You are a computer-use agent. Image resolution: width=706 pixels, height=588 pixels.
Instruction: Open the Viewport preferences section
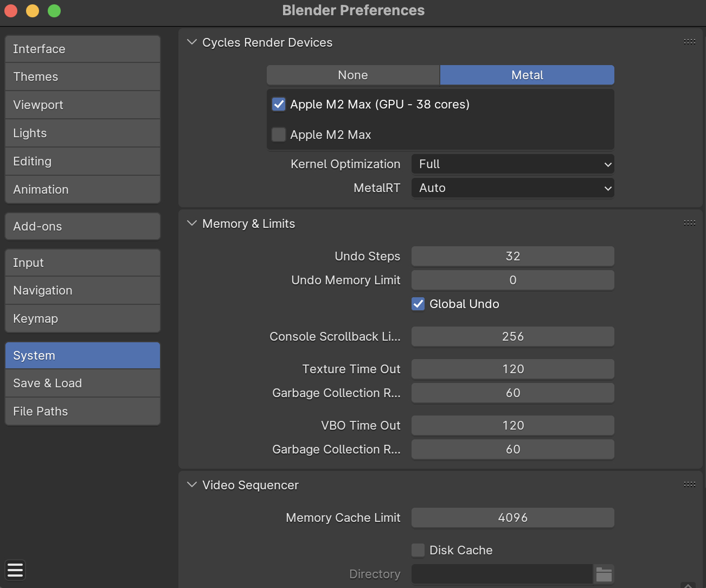pyautogui.click(x=82, y=105)
